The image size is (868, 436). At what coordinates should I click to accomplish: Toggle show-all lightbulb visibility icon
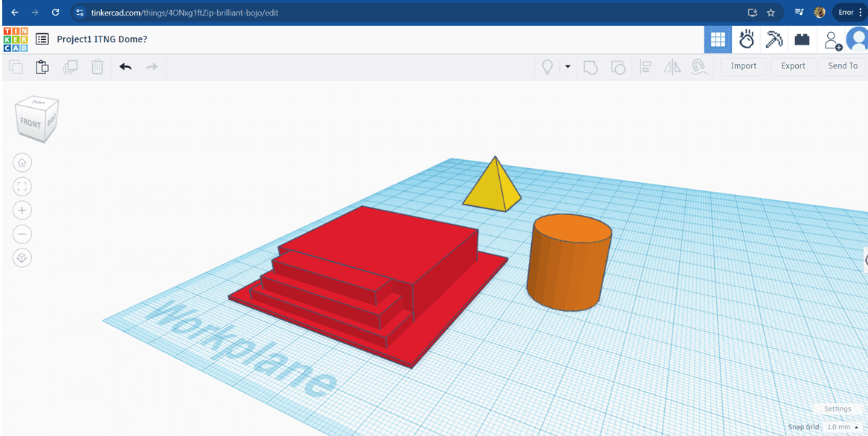point(547,67)
